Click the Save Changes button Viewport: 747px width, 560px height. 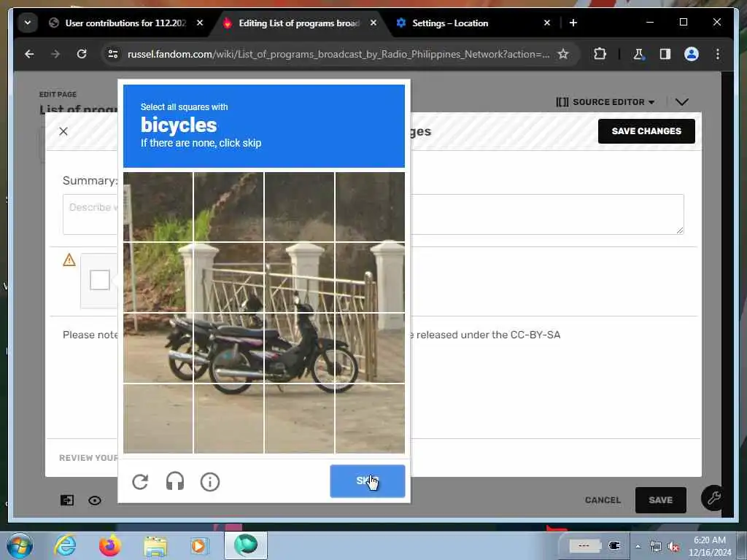point(646,131)
